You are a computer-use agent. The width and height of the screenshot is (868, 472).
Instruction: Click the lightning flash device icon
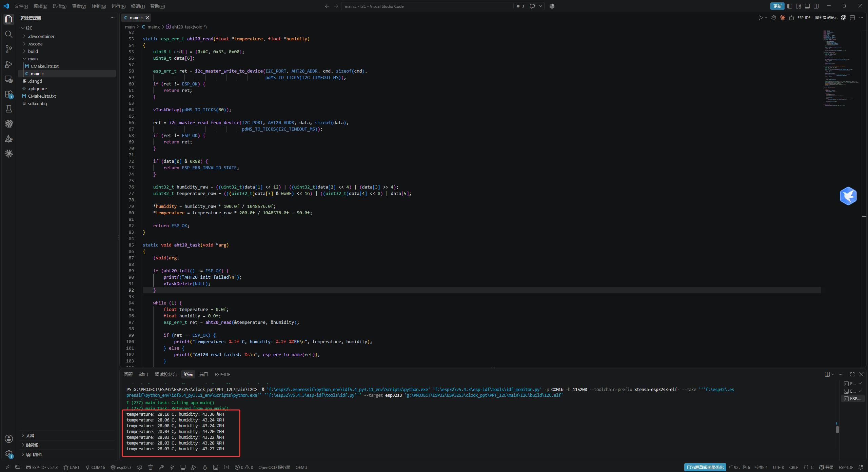tap(172, 467)
